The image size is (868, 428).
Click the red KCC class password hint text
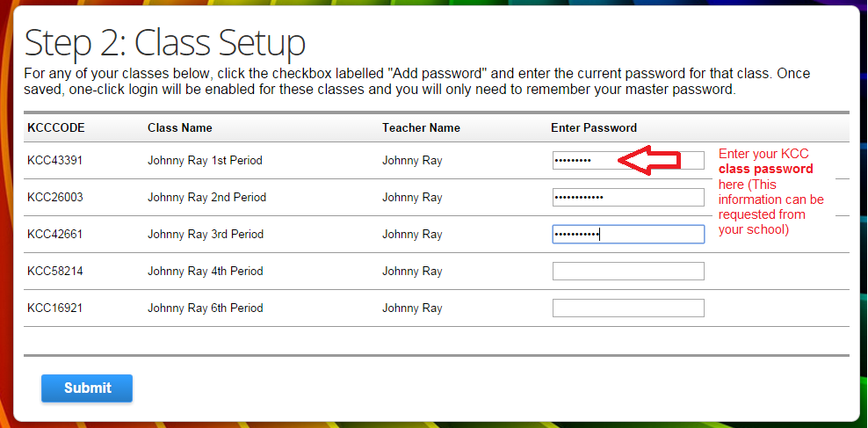(x=770, y=192)
